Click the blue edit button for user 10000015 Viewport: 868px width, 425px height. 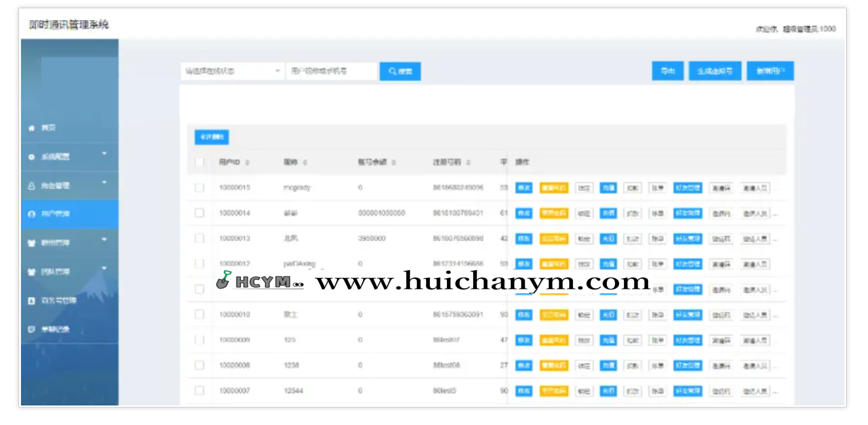click(x=524, y=188)
